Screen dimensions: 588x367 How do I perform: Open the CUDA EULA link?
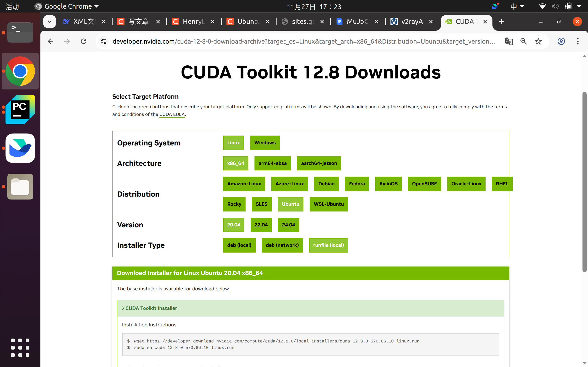coord(172,114)
